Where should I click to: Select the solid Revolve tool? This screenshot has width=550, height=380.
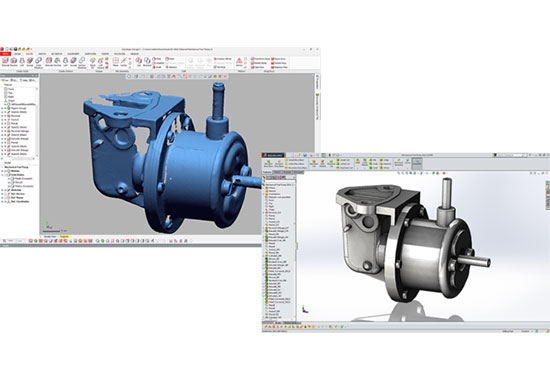[x=14, y=61]
